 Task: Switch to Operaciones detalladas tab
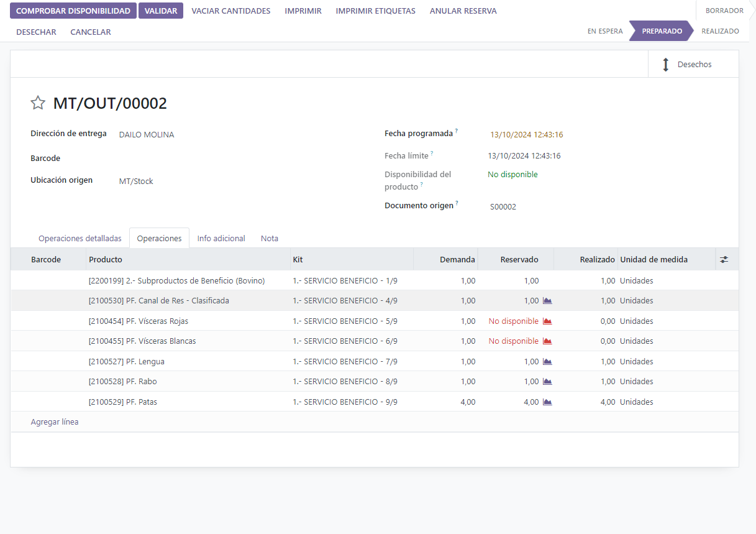(80, 238)
